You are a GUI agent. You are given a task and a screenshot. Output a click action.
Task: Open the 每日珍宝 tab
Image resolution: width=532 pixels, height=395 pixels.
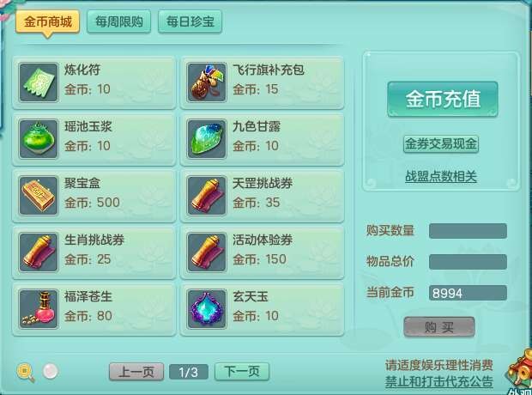[190, 21]
